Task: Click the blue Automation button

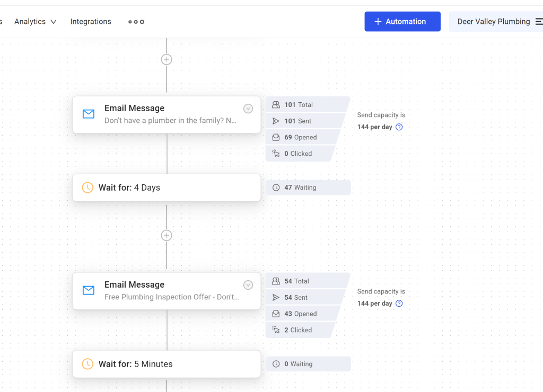Action: 402,21
